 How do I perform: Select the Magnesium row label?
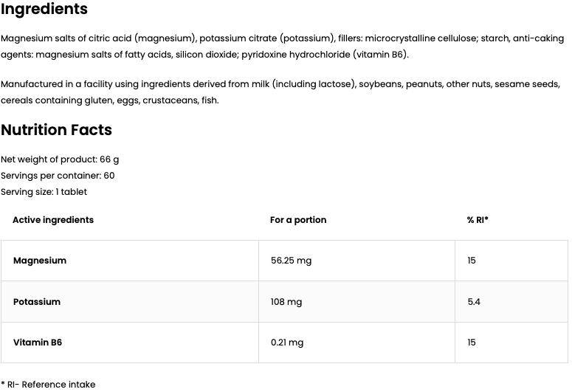pyautogui.click(x=40, y=261)
